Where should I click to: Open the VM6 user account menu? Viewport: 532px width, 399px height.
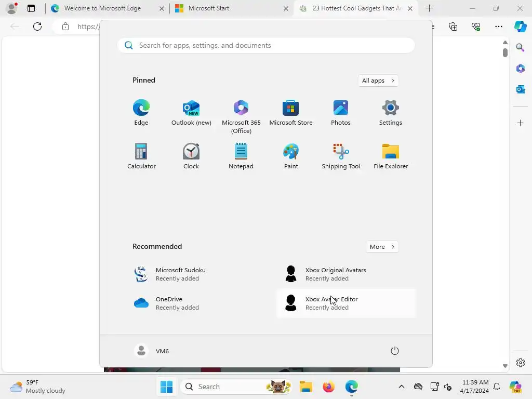[152, 351]
